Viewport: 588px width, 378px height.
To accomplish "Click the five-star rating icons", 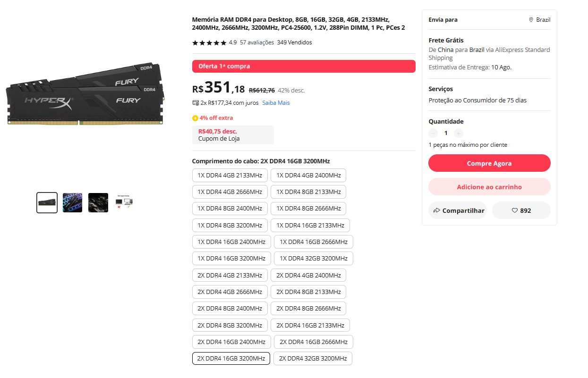I will tap(209, 42).
